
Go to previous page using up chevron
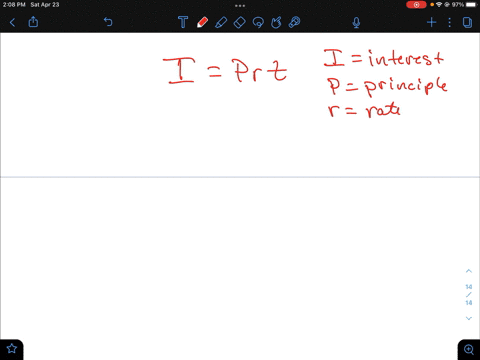469,271
